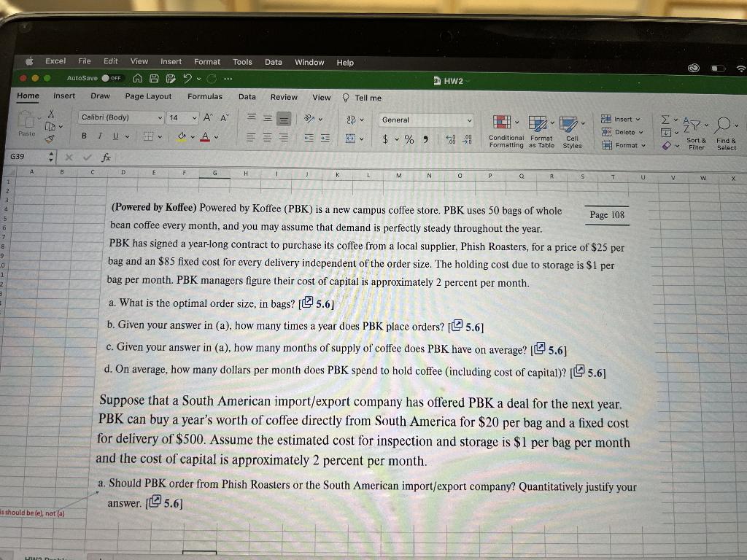Click the Copy icon
The height and width of the screenshot is (560, 747).
(x=50, y=126)
